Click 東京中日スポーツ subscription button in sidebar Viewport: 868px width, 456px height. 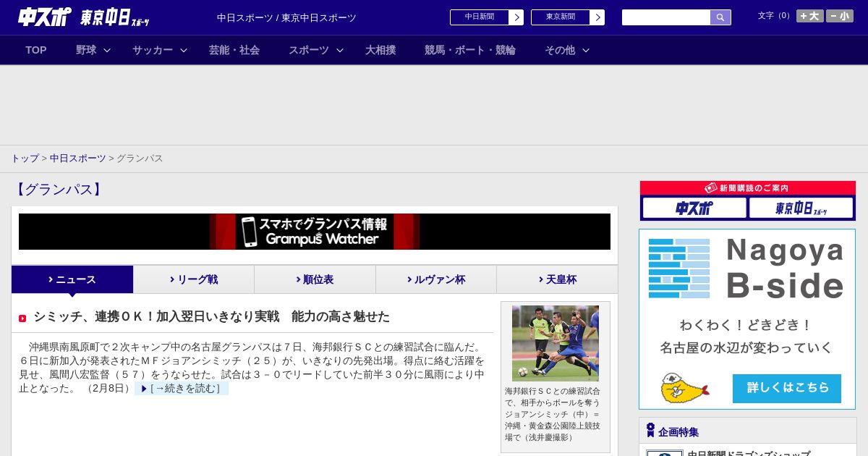coord(801,208)
